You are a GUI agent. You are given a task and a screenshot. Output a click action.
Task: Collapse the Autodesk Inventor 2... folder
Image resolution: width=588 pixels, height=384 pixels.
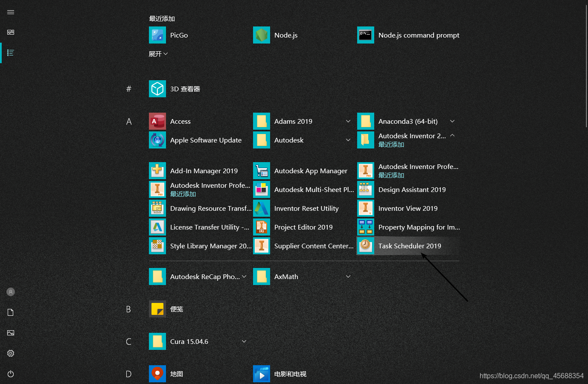point(452,136)
